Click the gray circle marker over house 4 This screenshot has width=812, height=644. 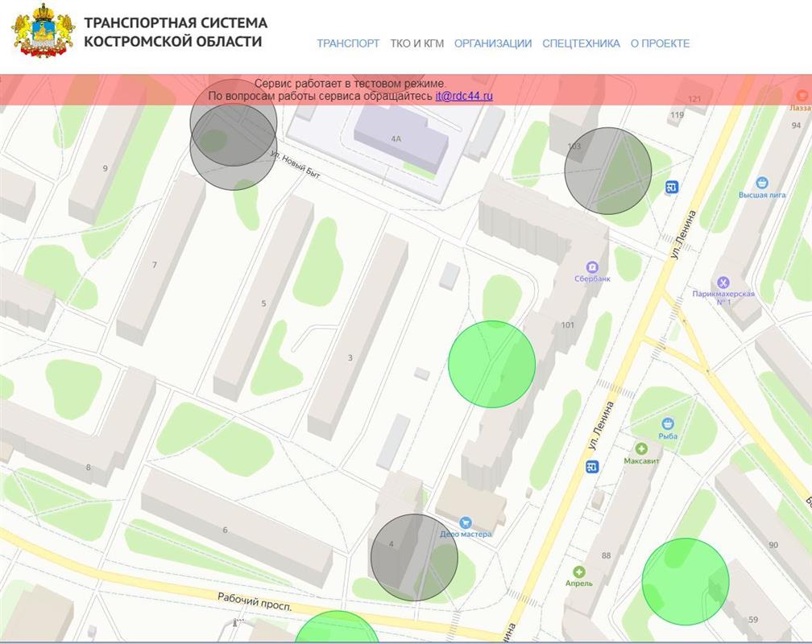coord(414,558)
